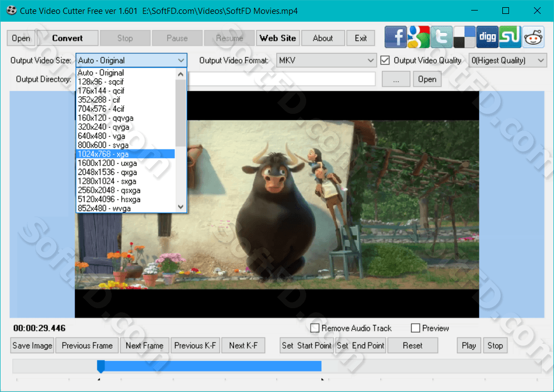Choose 2048x1536 - qxga size
The height and width of the screenshot is (392, 554).
[126, 172]
